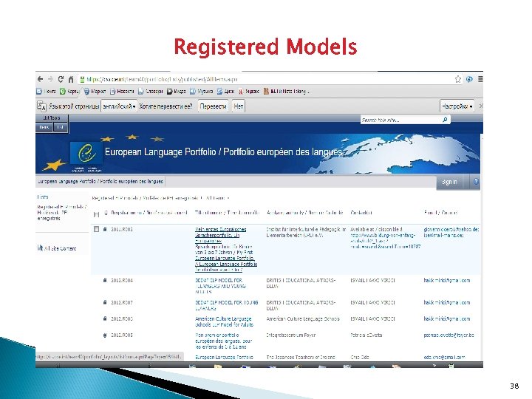Screen dimensions: 532x399
Task: Click the Sign In button
Action: (x=449, y=182)
